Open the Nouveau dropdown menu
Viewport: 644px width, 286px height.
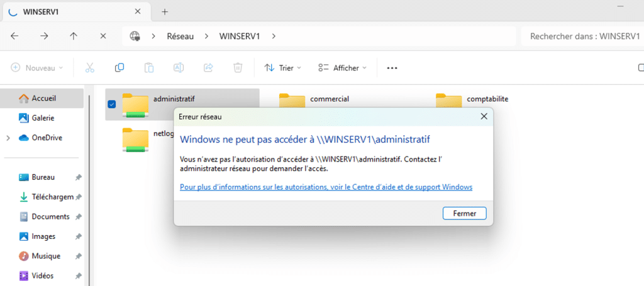(37, 68)
